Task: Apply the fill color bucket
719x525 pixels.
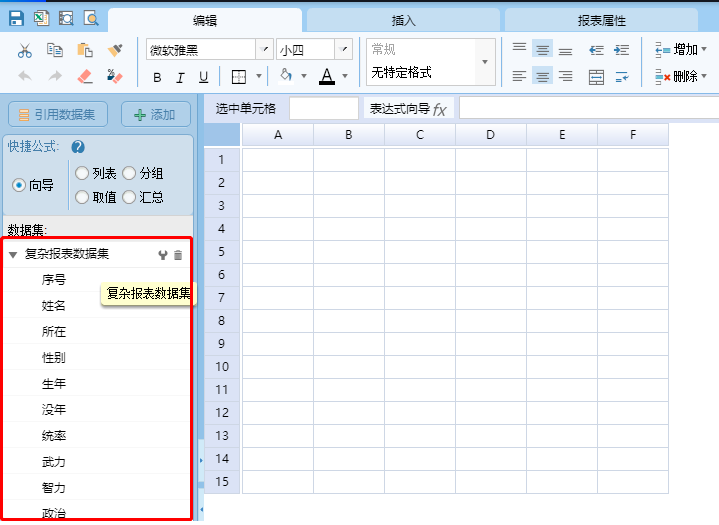Action: click(x=286, y=76)
